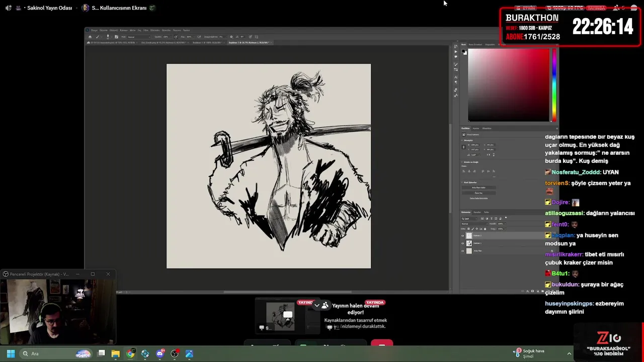Collapse the Hızlı İşlemler section

point(462,183)
